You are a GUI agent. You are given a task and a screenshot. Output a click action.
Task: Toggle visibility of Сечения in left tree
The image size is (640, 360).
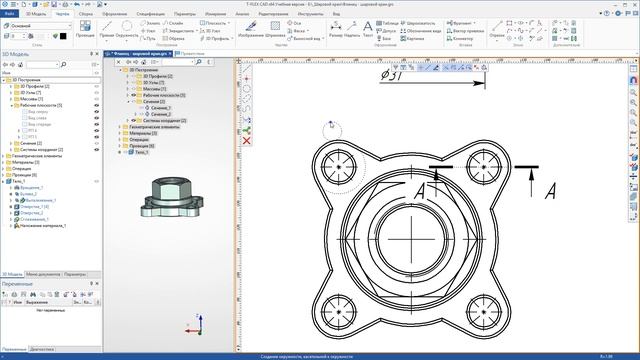97,143
